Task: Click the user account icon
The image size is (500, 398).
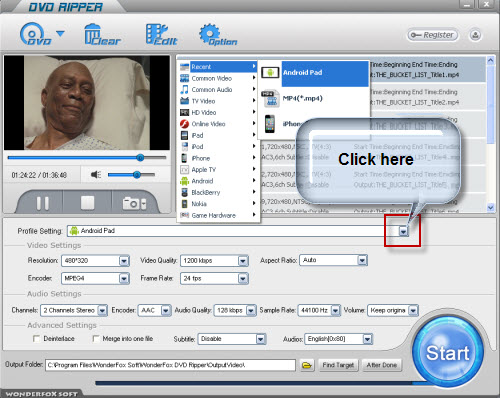Action: 475,35
